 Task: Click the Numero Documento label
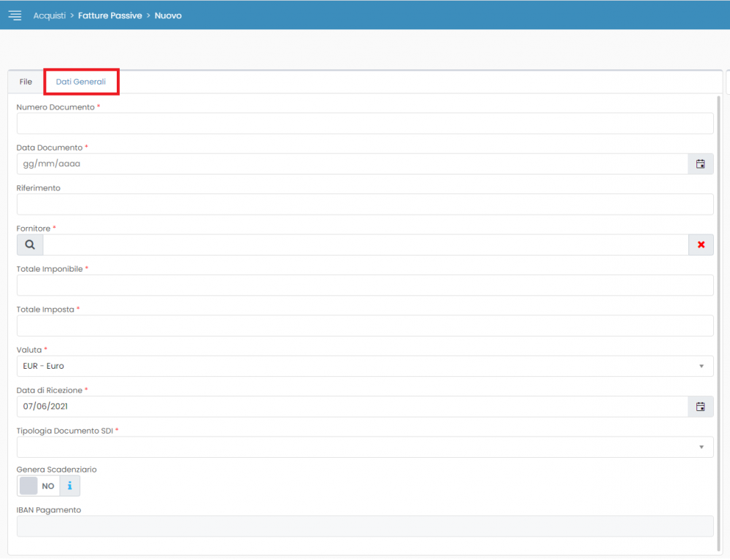point(55,107)
